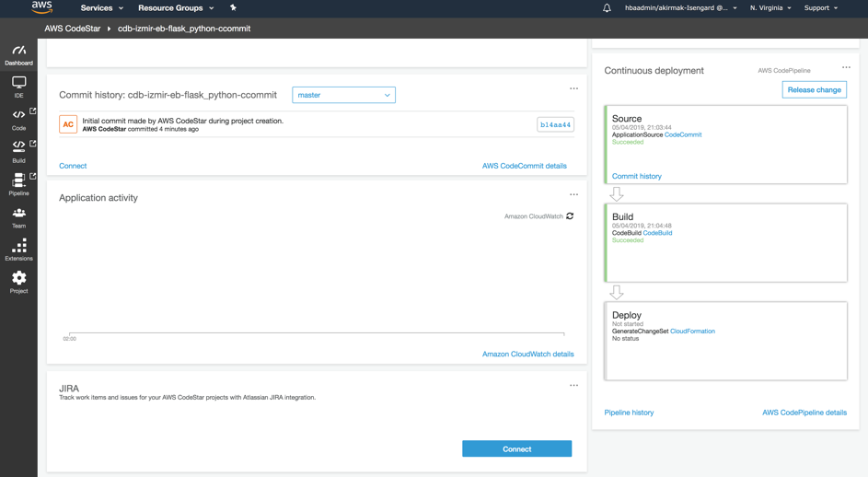This screenshot has height=477, width=868.
Task: Open the Build sidebar icon
Action: 18,152
